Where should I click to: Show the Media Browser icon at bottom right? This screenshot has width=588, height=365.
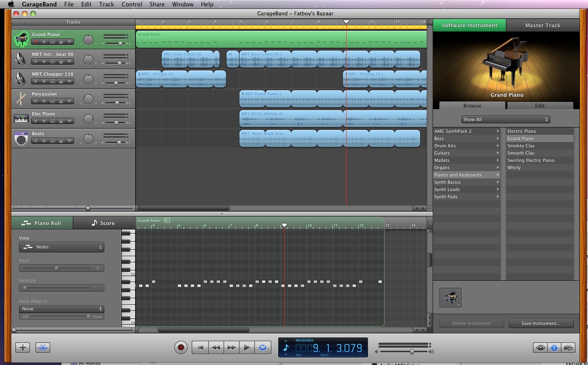(568, 348)
